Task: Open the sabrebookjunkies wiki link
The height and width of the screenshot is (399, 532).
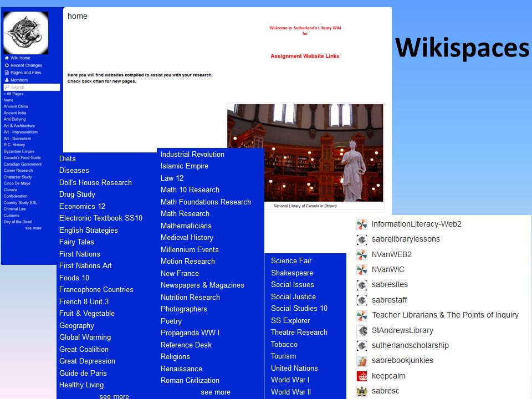Action: coord(402,361)
